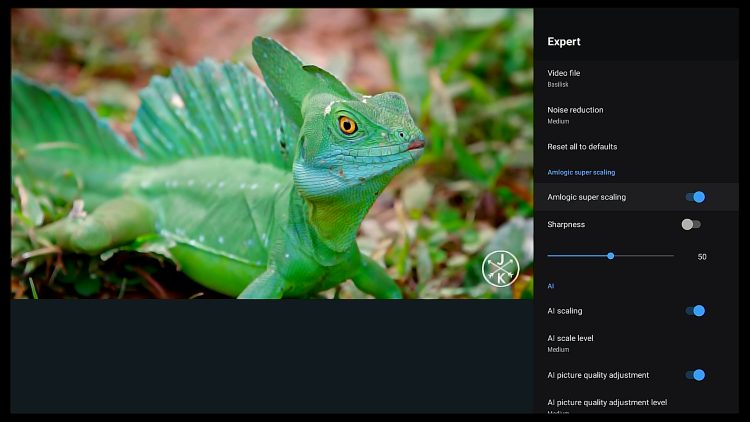Click the Expert panel title
This screenshot has width=750, height=422.
(564, 42)
